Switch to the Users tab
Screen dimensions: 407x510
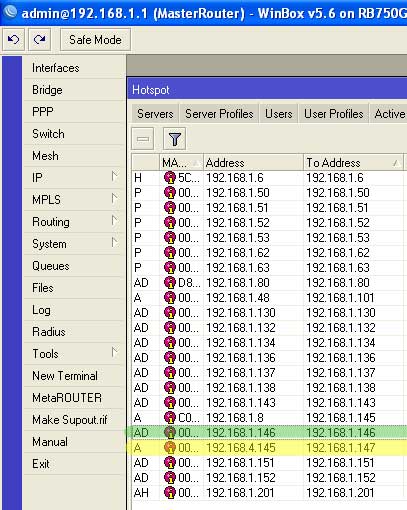click(279, 114)
